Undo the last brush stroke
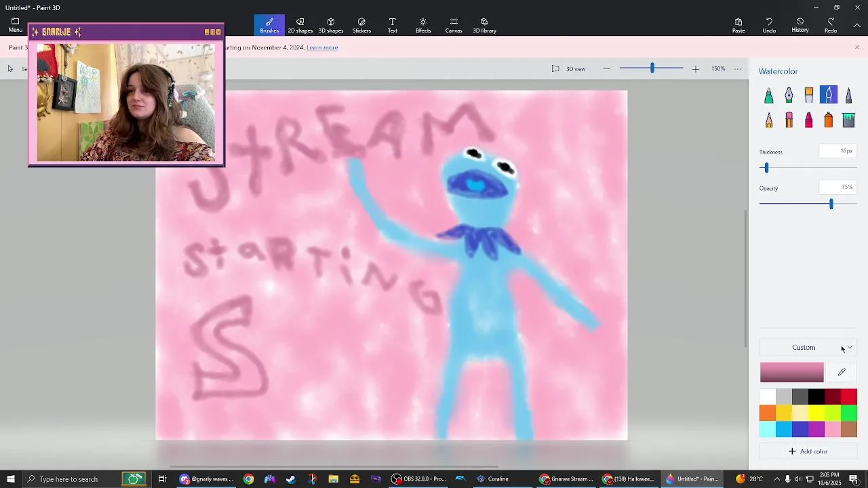Screen dimensions: 868x488 pyautogui.click(x=769, y=25)
